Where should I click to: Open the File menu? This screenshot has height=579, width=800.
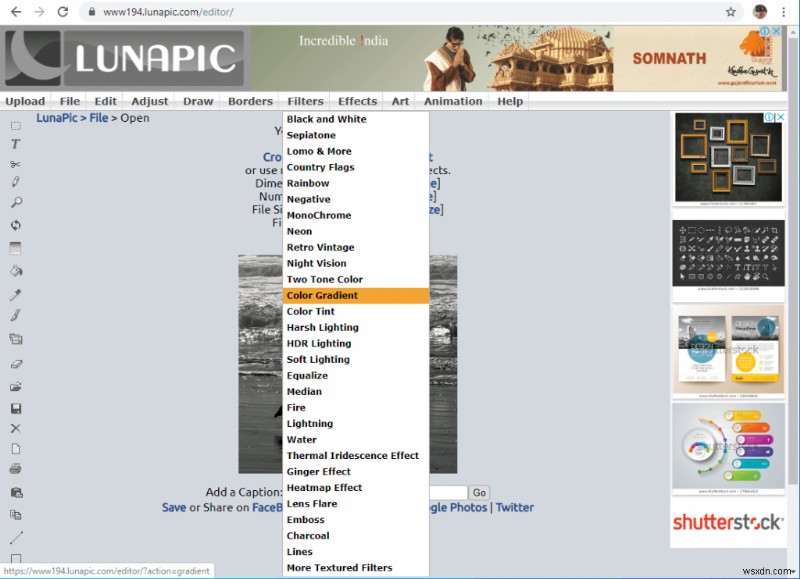pos(69,101)
